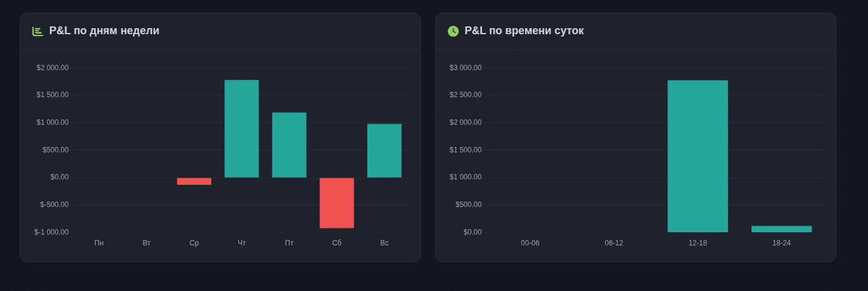Click the small red Wednesday (Ср) bar
This screenshot has height=291, width=868.
pyautogui.click(x=194, y=181)
